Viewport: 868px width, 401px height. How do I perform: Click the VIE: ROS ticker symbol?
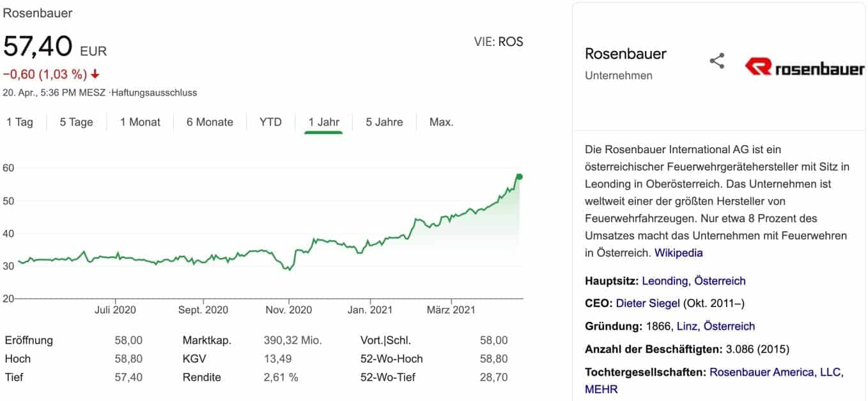pos(499,42)
